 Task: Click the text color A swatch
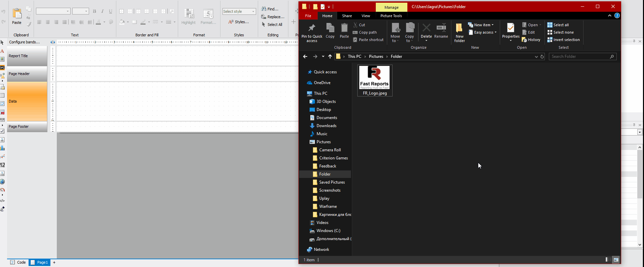pyautogui.click(x=98, y=22)
